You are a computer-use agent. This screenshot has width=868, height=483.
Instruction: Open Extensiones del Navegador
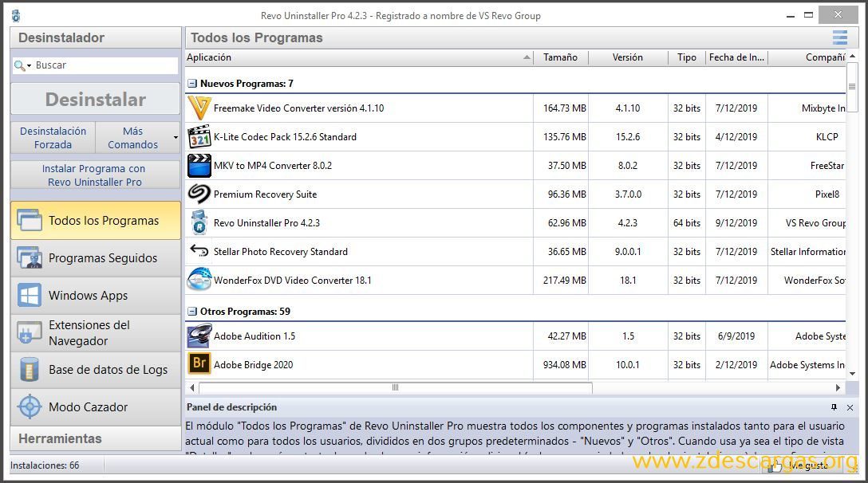[x=96, y=332]
